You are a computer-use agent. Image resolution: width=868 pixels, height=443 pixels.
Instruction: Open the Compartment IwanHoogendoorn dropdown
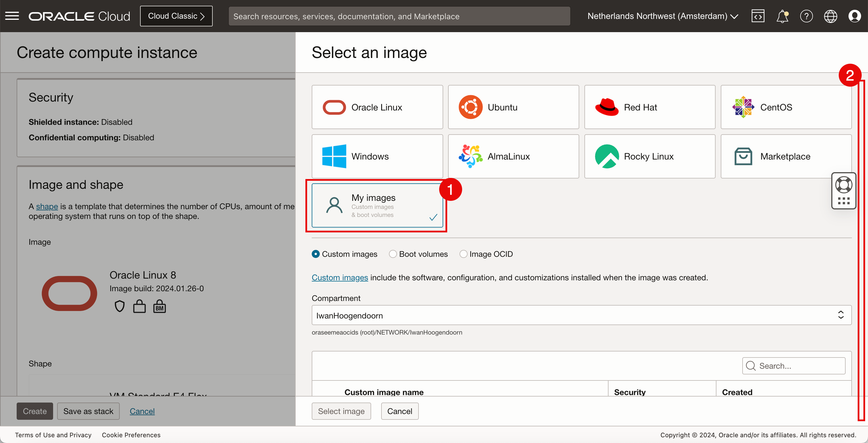tap(581, 315)
